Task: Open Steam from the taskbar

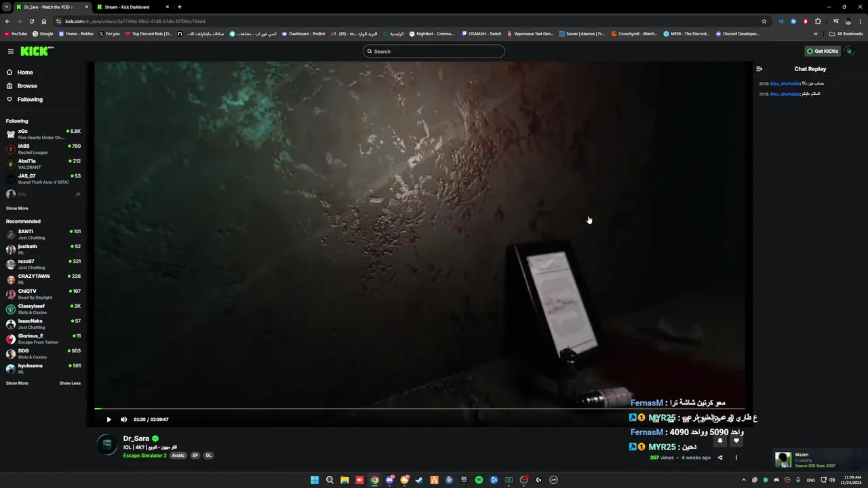Action: point(419,480)
